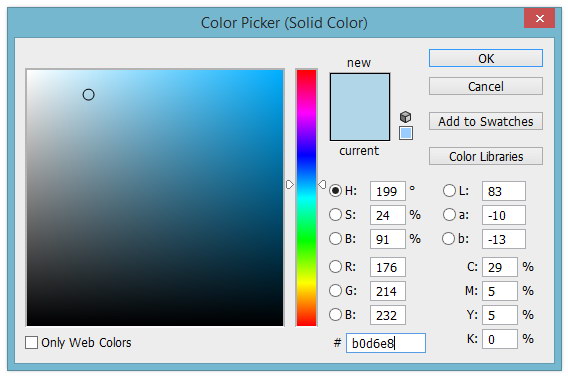This screenshot has width=568, height=380.
Task: Click the out-of-gamut web-safe cube icon
Action: point(405,117)
